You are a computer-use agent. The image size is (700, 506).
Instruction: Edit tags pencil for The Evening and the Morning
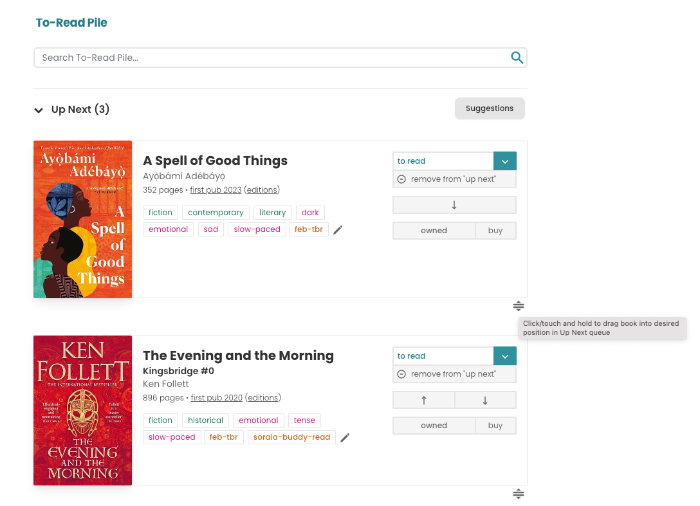345,438
